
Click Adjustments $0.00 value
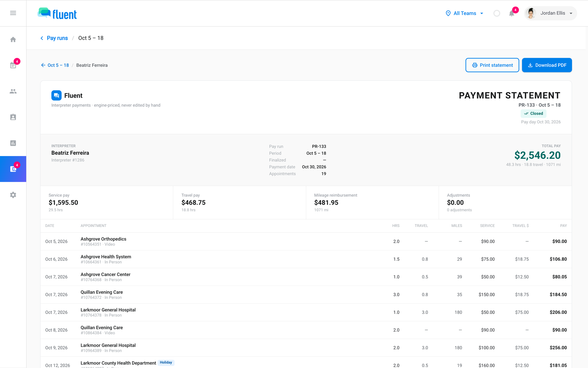pyautogui.click(x=455, y=203)
